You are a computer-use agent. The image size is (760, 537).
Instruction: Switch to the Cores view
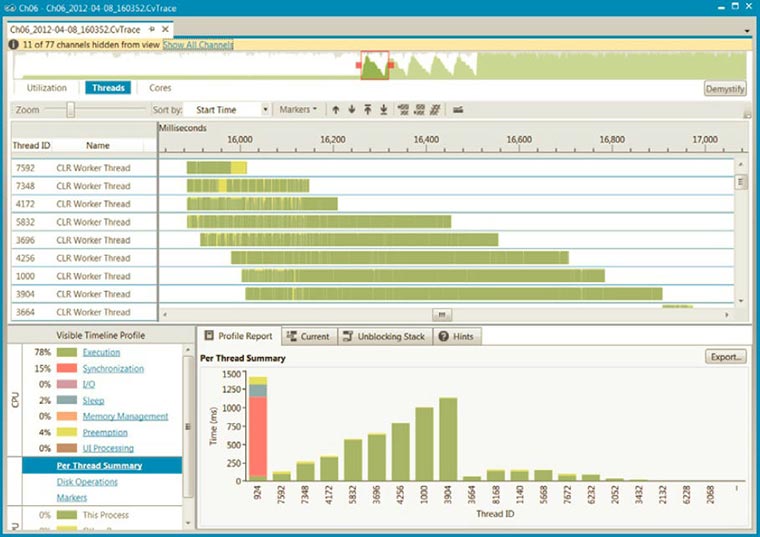coord(160,88)
